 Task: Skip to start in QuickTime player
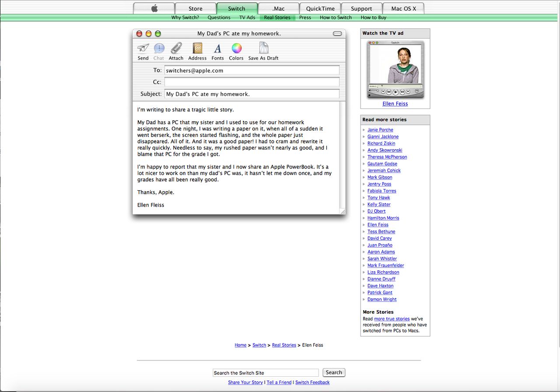point(383,91)
